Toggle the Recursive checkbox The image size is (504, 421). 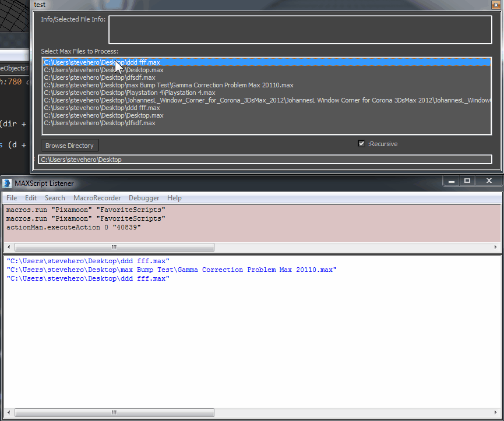tap(361, 144)
